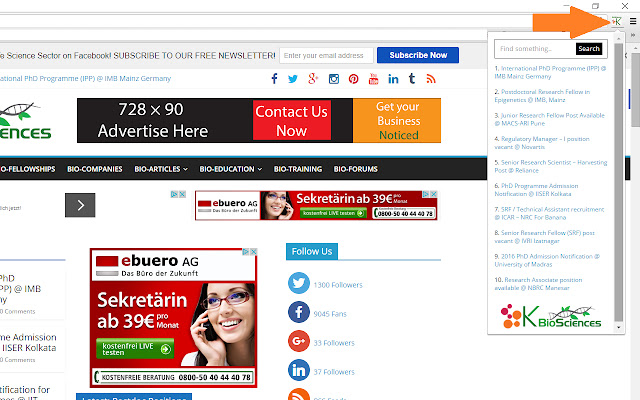Screen dimensions: 640x400
Task: Click the Subscribe Now button
Action: point(418,55)
